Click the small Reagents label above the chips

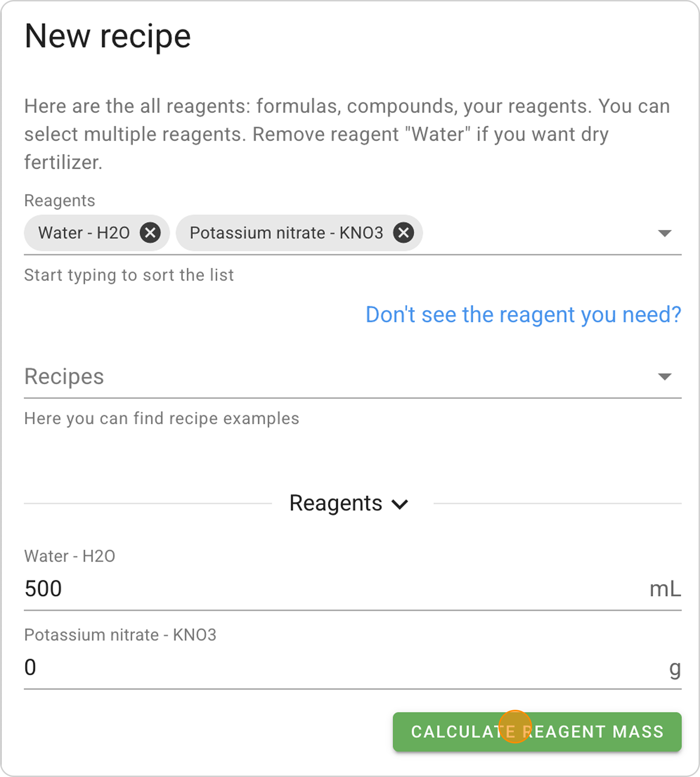[x=59, y=201]
